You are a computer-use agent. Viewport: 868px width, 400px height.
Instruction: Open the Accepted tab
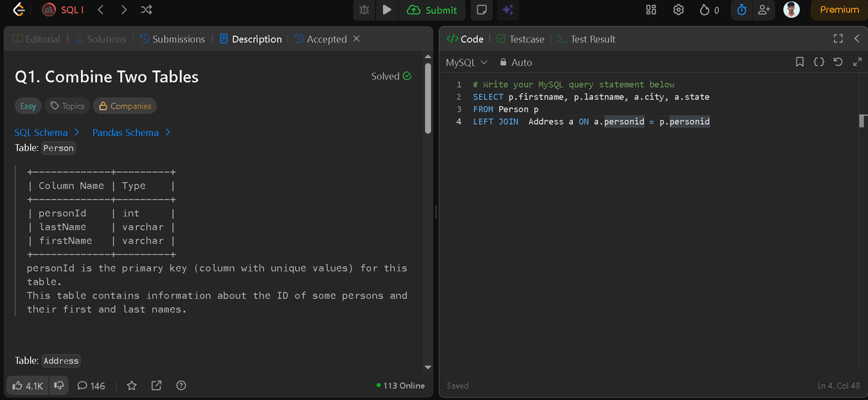click(320, 39)
